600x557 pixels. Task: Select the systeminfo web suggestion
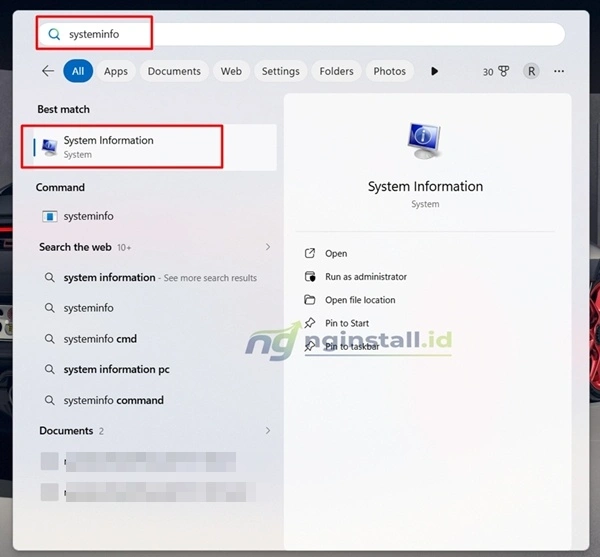155,308
